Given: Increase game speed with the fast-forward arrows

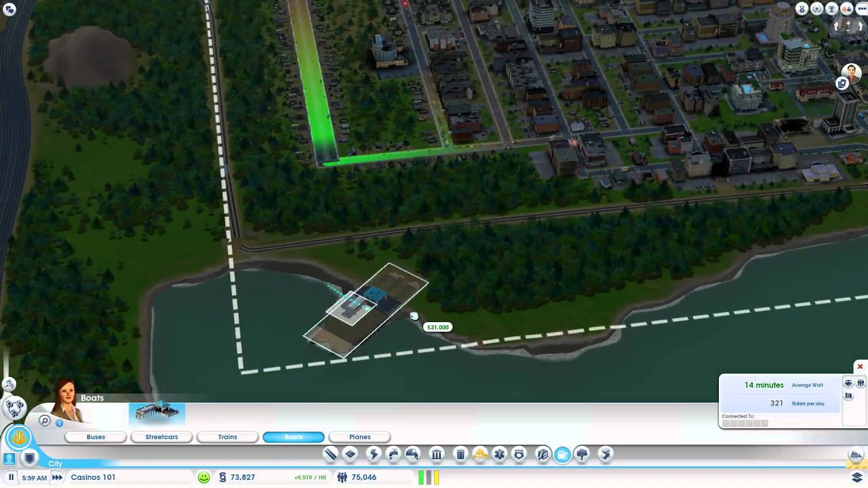Looking at the screenshot, I should [58, 477].
